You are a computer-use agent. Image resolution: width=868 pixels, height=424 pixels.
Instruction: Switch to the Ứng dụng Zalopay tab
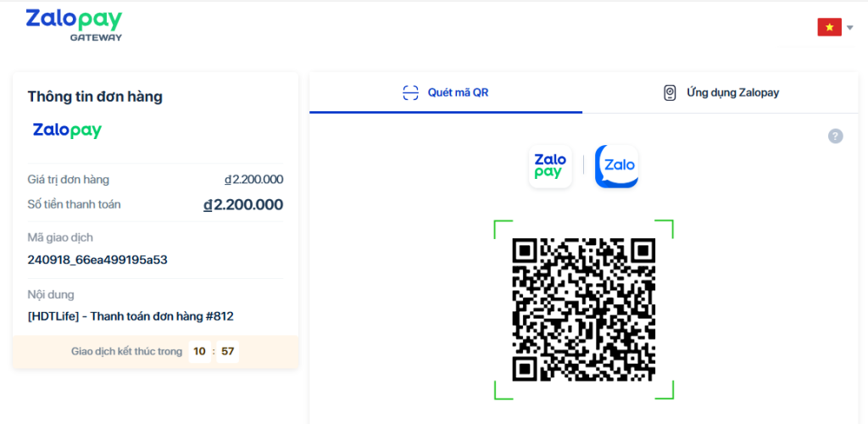tap(721, 92)
